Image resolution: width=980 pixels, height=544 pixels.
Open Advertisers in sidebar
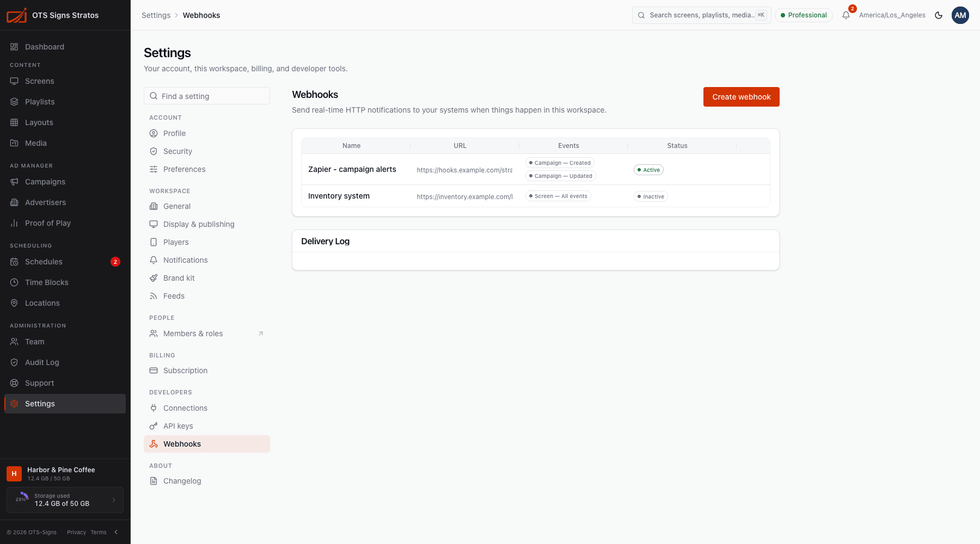[x=65, y=202]
